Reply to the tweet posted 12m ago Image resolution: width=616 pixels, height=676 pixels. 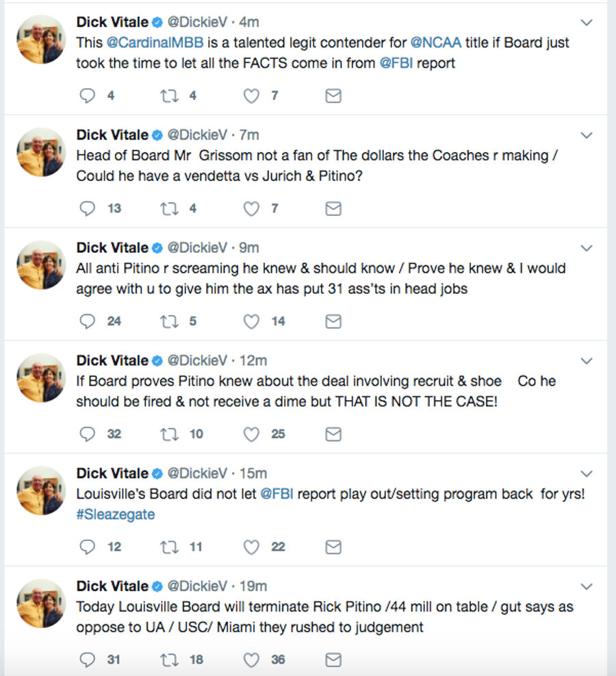point(88,434)
